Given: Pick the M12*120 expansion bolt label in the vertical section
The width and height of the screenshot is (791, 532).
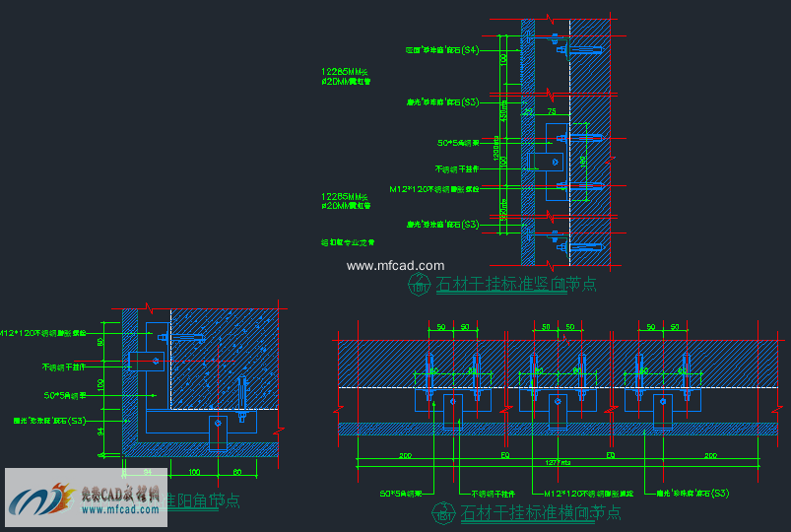Looking at the screenshot, I should (x=433, y=189).
